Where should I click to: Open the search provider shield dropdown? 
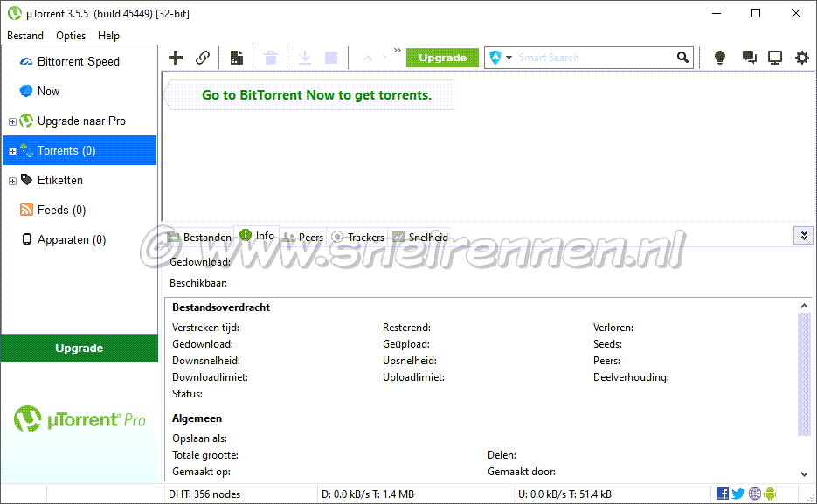[x=501, y=58]
